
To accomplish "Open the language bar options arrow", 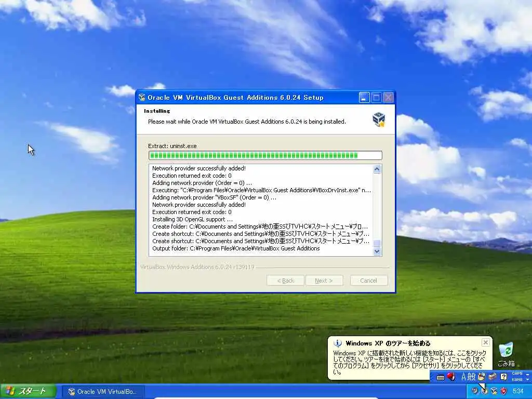I will point(528,379).
